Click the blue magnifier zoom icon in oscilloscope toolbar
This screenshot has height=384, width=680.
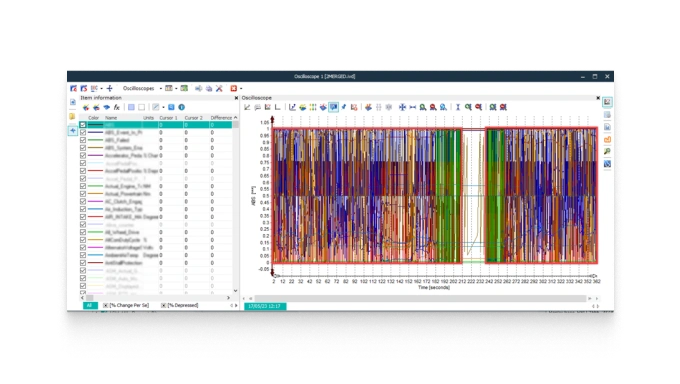coord(443,107)
